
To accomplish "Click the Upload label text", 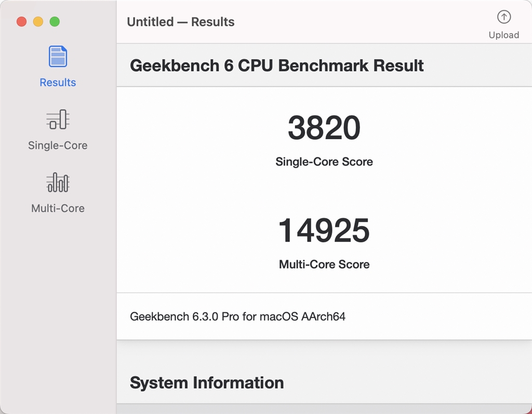I will click(503, 35).
